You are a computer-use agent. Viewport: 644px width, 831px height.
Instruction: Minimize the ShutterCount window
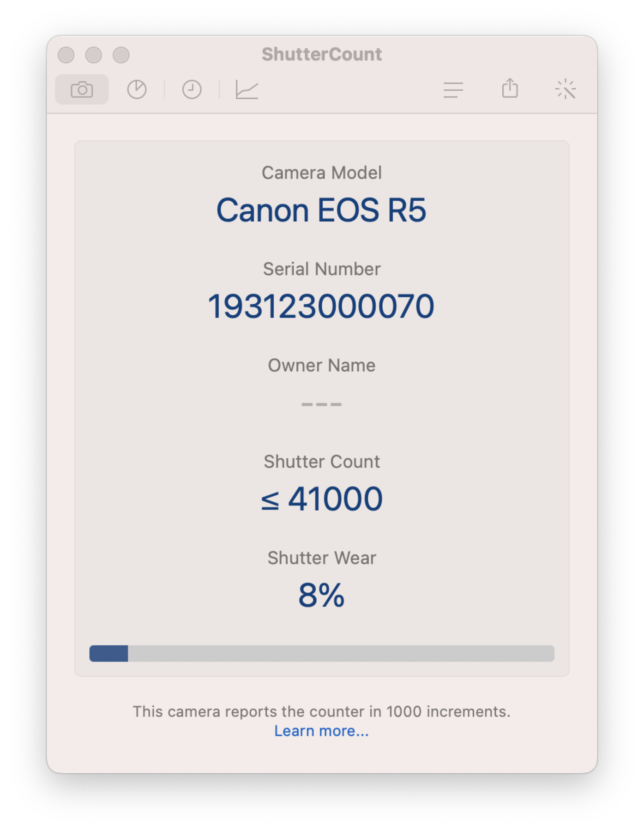click(94, 55)
